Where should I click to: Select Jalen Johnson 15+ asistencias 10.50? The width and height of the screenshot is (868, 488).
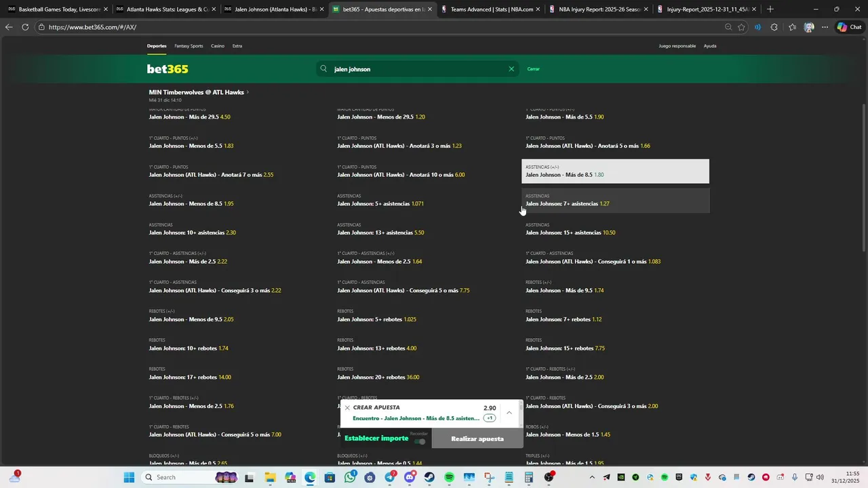[x=615, y=229]
